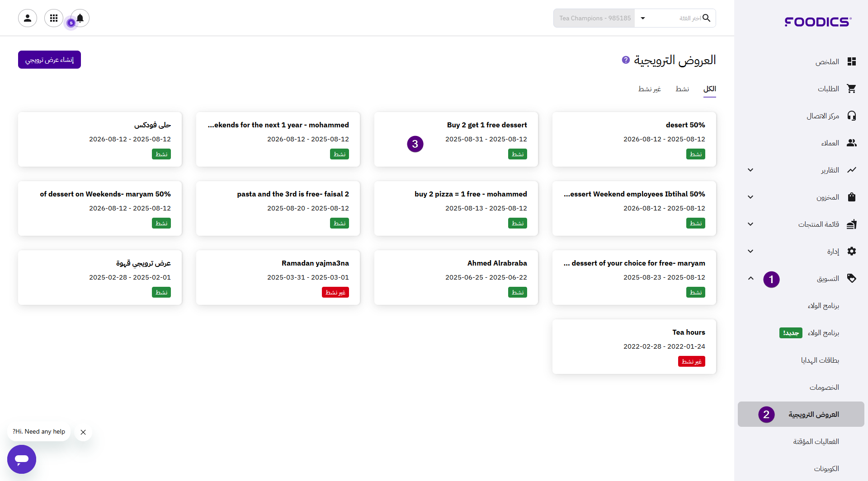
Task: Click the orders shopping cart icon
Action: click(x=852, y=89)
